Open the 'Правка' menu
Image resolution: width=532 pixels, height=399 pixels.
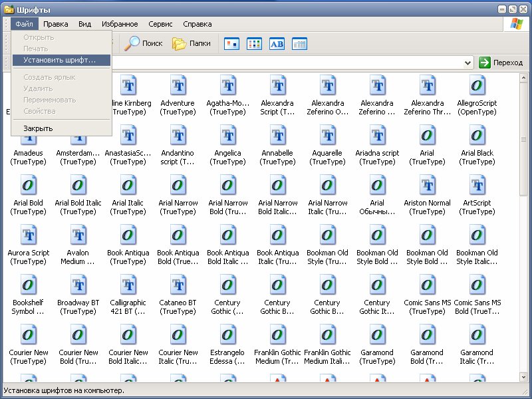click(x=56, y=24)
